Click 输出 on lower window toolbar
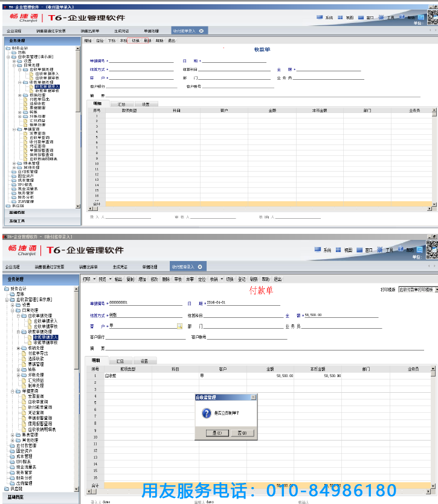The image size is (438, 504). (x=118, y=279)
